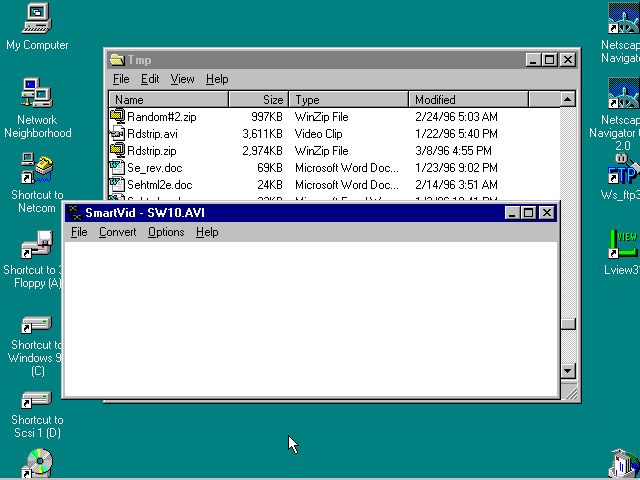Select the Netscape Navigator 2.0 icon
The image size is (640, 480).
coord(623,98)
